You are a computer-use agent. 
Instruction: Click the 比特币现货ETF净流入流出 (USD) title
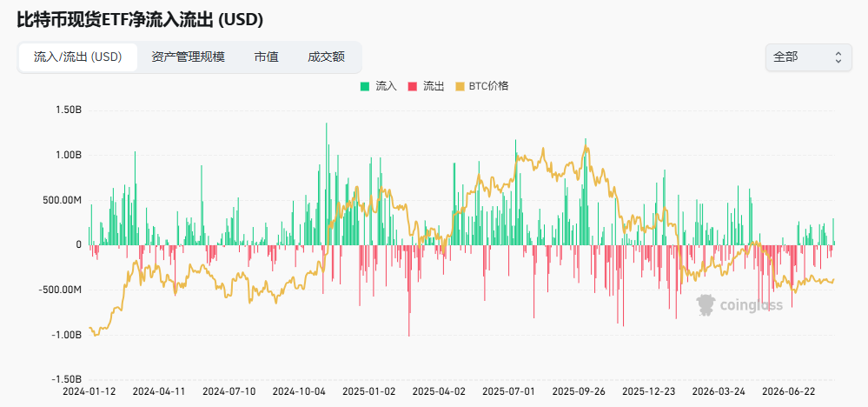pos(140,20)
